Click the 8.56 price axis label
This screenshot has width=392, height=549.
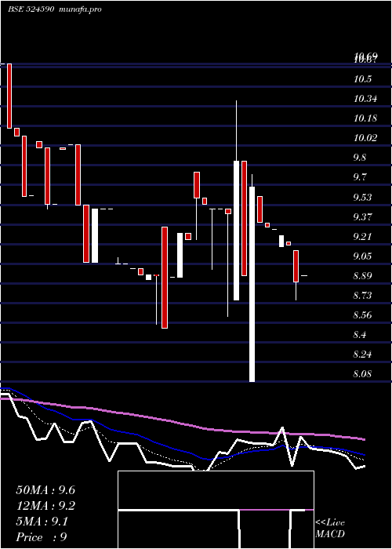pyautogui.click(x=362, y=315)
